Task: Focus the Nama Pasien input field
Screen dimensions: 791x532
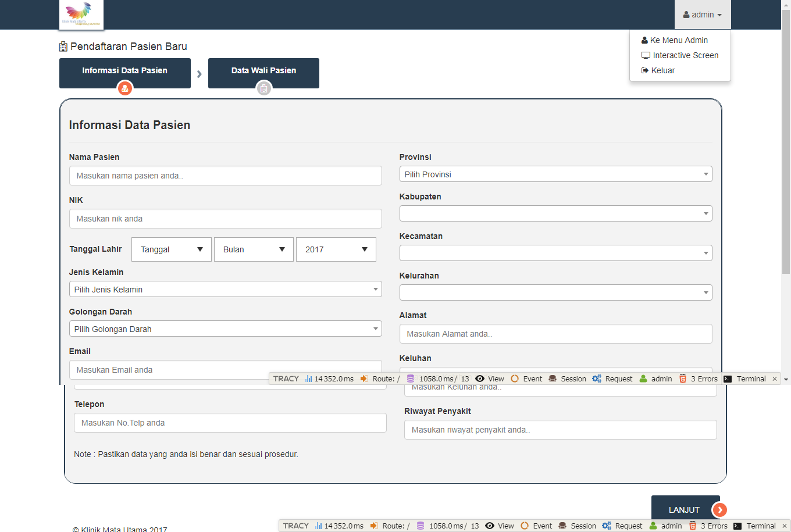Action: tap(225, 176)
